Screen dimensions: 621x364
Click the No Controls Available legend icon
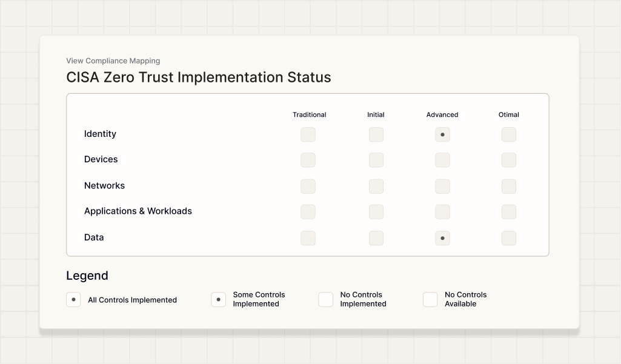tap(430, 299)
